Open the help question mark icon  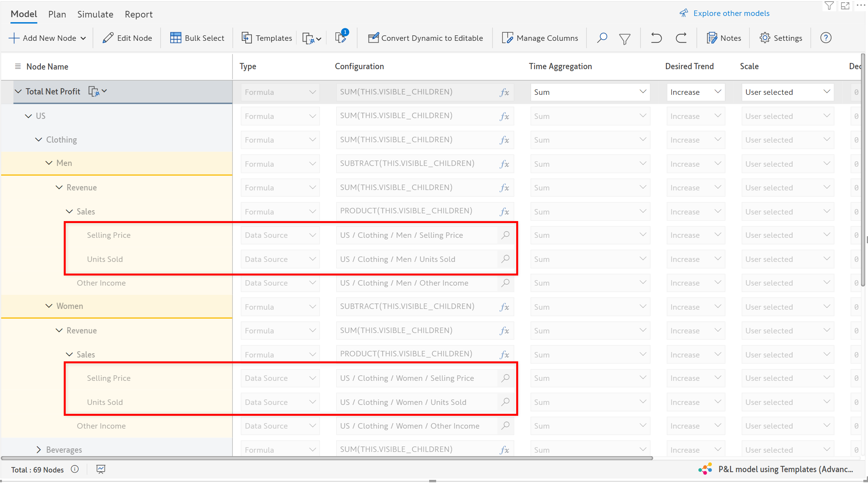pyautogui.click(x=826, y=38)
